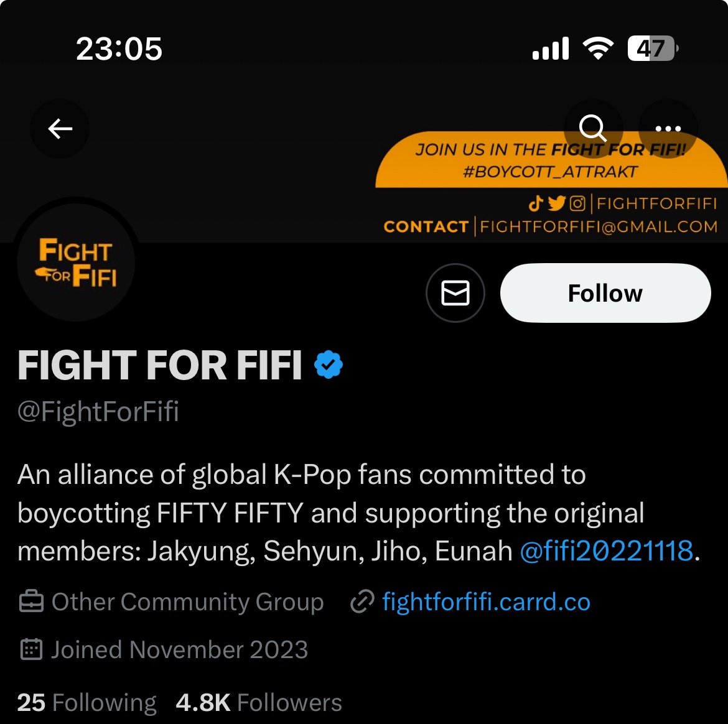
Task: Tap the briefcase category icon
Action: [x=31, y=601]
